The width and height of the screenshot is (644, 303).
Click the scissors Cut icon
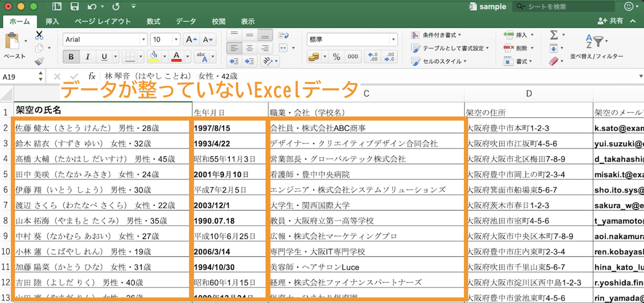pyautogui.click(x=39, y=35)
